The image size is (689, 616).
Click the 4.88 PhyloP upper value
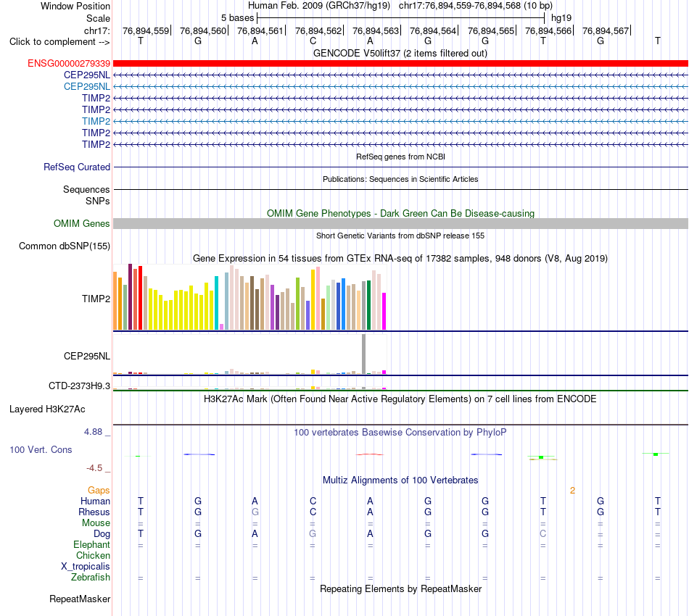(93, 432)
